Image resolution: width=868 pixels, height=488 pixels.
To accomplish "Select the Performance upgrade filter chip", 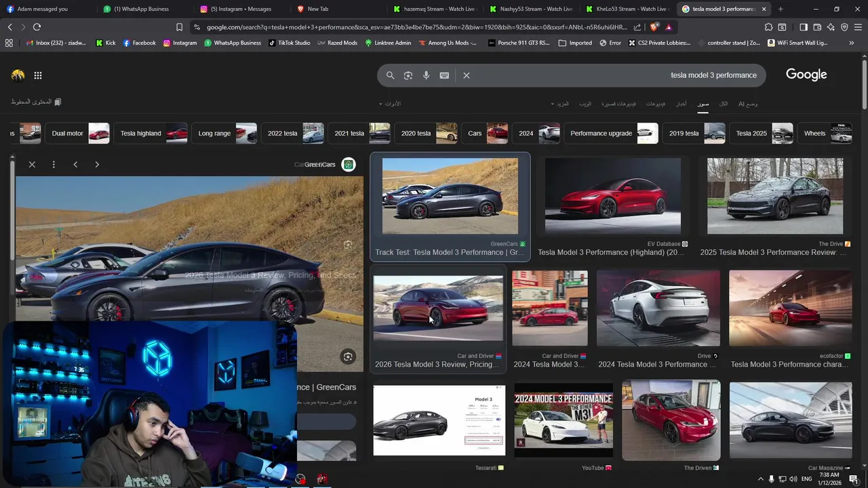I will click(x=611, y=134).
